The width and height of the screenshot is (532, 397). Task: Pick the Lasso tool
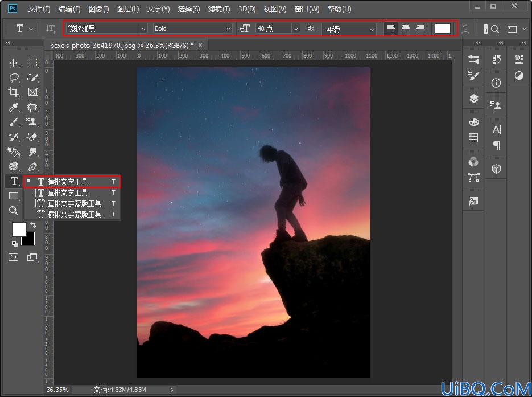[14, 78]
